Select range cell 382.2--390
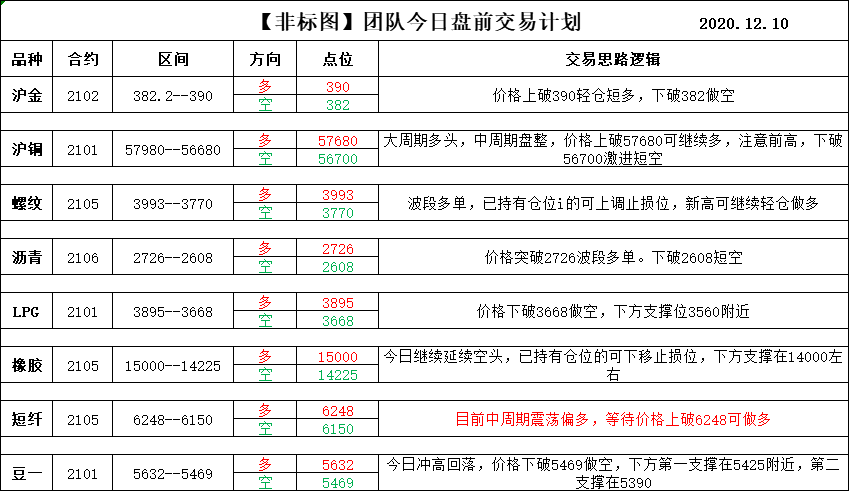Screen dimensions: 849x491 173,95
